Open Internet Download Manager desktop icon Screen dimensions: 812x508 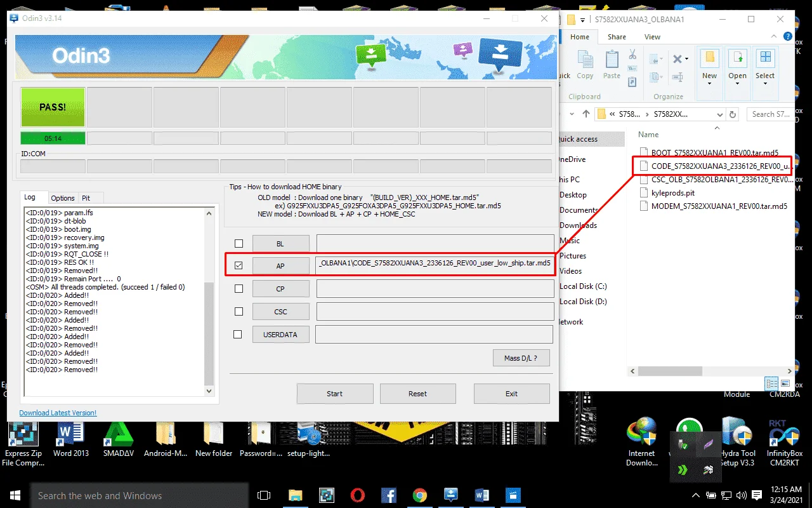641,442
